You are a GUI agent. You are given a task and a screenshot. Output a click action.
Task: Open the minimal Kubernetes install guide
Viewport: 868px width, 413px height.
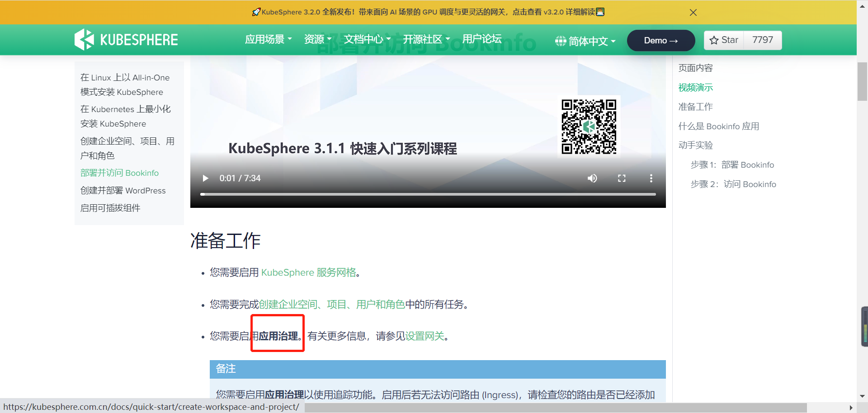[x=125, y=117]
